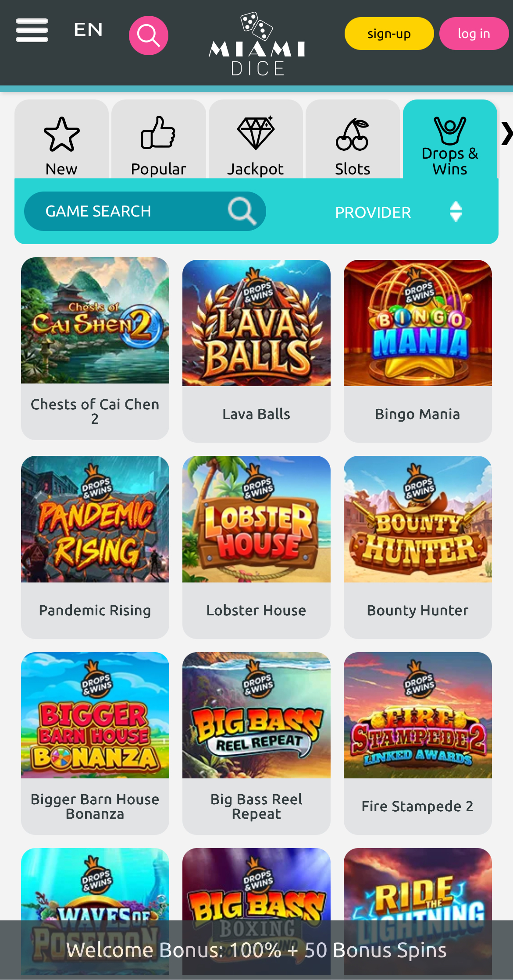Click the yellow sign-up button

click(389, 33)
